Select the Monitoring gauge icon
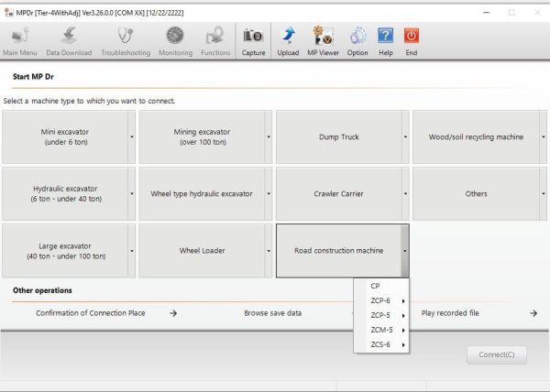 tap(175, 41)
